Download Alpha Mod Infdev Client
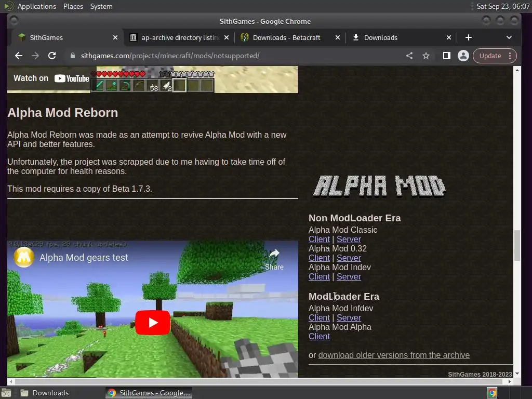This screenshot has width=532, height=399. pyautogui.click(x=319, y=317)
